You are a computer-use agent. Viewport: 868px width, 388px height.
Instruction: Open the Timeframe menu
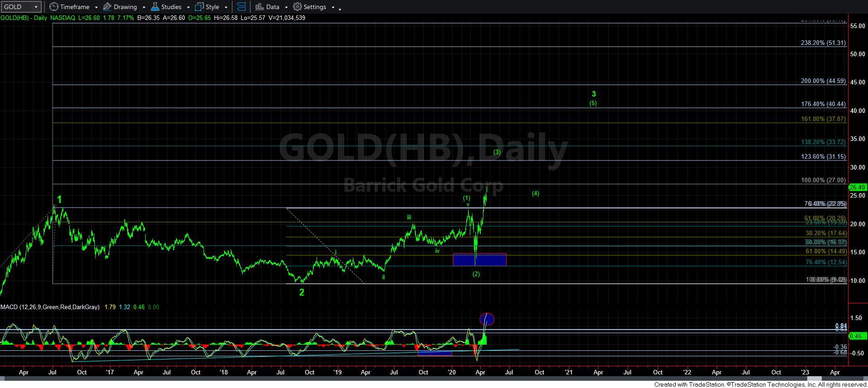pos(74,7)
